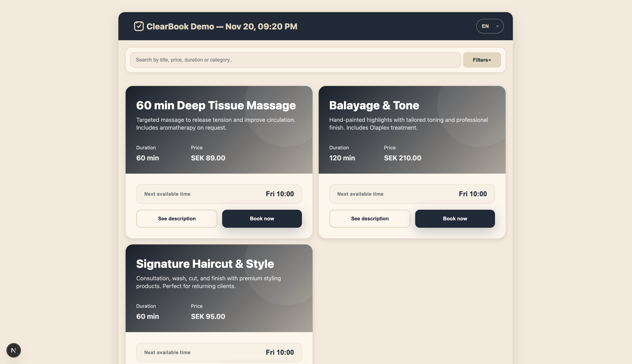This screenshot has width=632, height=364.
Task: See description for Deep Tissue Massage
Action: 177,218
